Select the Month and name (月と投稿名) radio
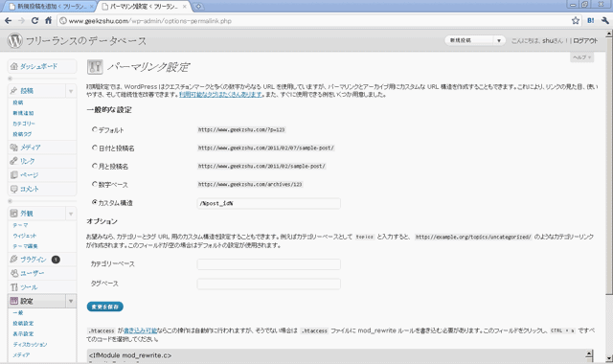 (94, 166)
